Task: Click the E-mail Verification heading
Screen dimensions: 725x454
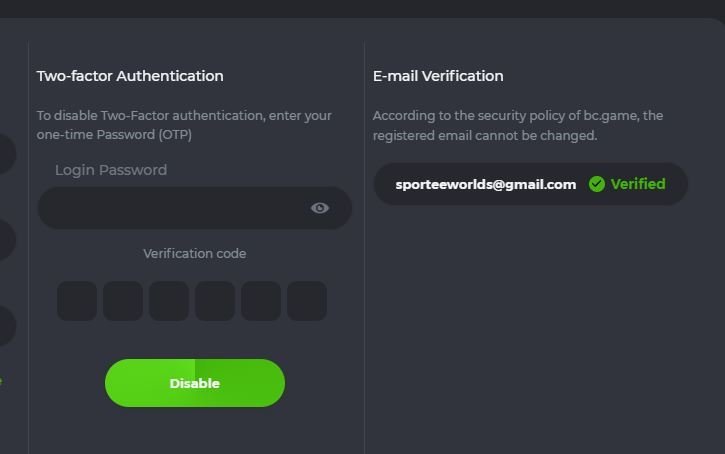Action: pos(438,76)
